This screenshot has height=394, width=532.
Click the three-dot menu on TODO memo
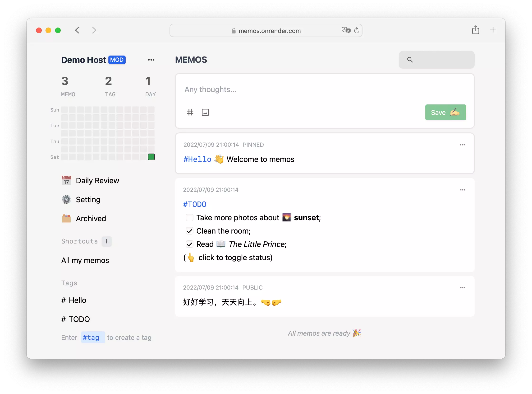tap(463, 190)
